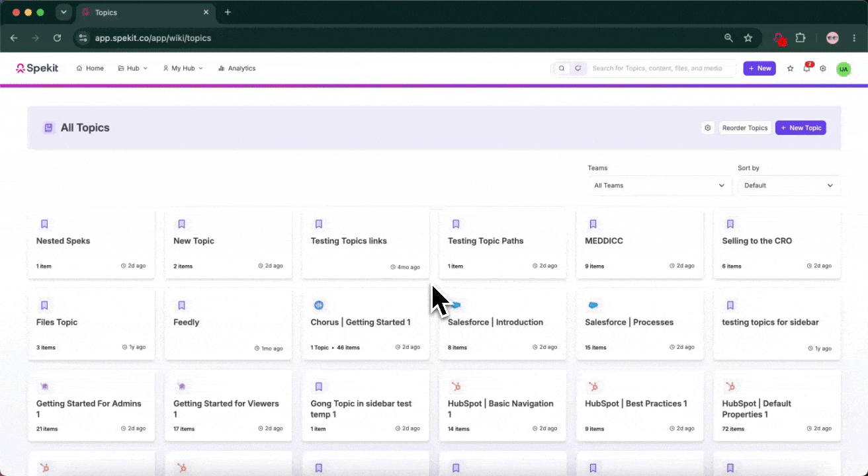
Task: Bookmark this page with the browser star
Action: (x=748, y=38)
